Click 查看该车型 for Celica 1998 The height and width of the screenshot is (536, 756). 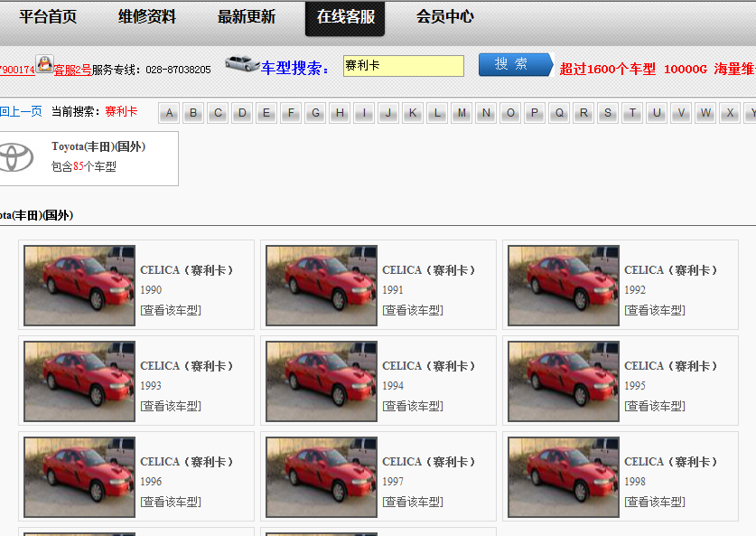[655, 502]
